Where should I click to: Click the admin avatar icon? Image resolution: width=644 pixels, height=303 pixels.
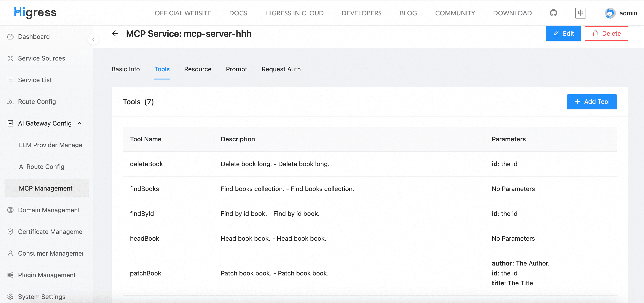[610, 13]
